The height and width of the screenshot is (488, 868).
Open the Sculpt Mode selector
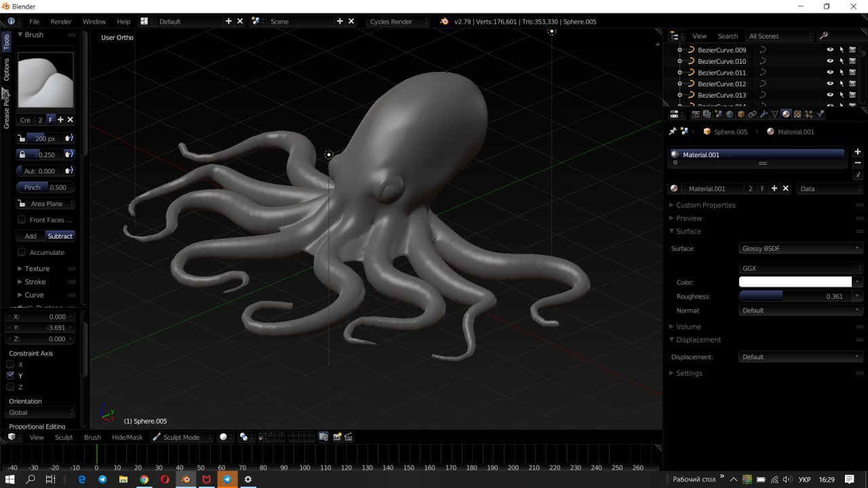(182, 437)
